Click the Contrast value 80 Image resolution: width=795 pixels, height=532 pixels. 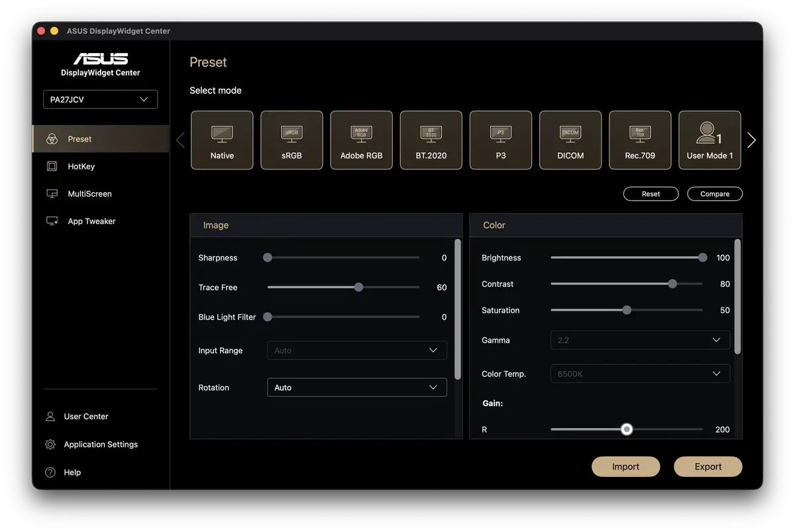(x=725, y=284)
